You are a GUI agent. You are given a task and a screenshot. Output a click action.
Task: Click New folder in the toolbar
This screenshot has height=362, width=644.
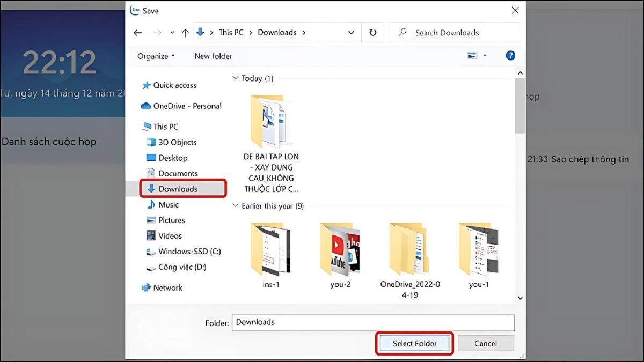tap(213, 56)
